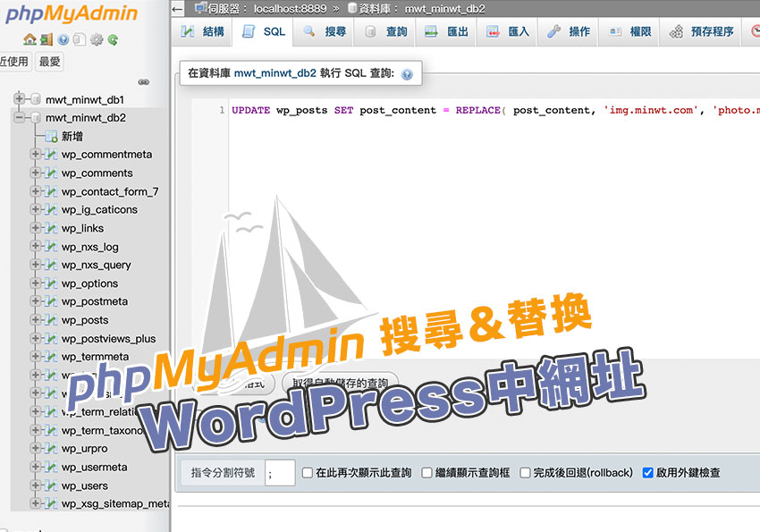This screenshot has height=532, width=760.
Task: Open the wp_posts table in the tree
Action: 85,320
